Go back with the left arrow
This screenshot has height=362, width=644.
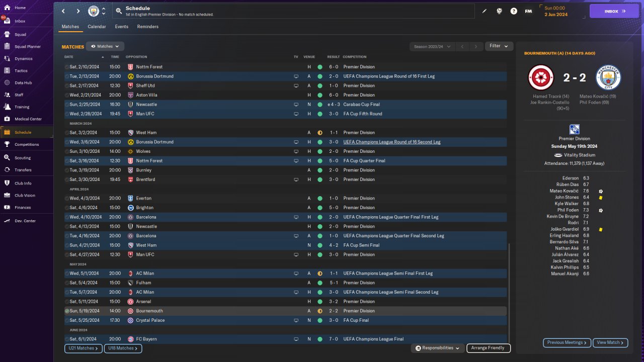point(63,11)
